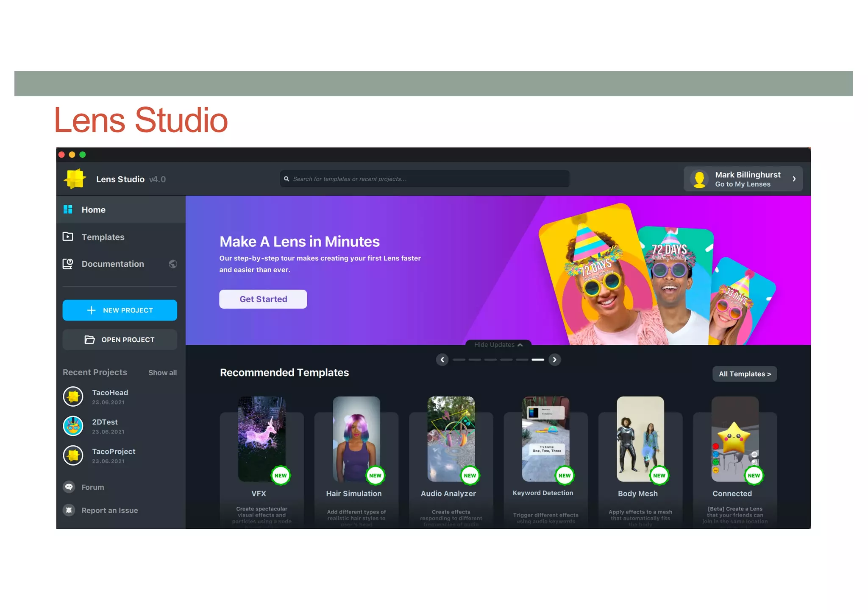Click the NEW badge on Hair Simulation
The width and height of the screenshot is (868, 614).
pos(375,475)
